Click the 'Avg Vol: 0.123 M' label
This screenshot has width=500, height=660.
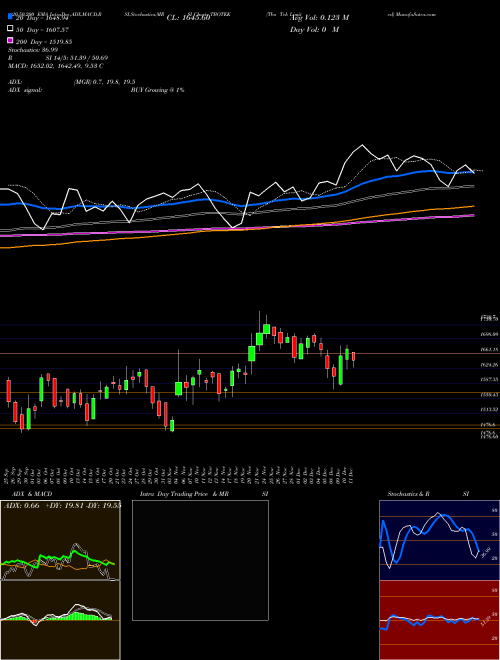tap(319, 18)
